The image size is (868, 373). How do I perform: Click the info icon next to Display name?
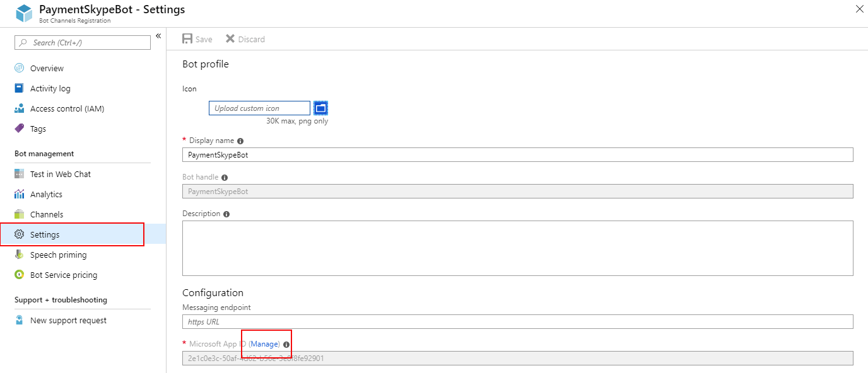240,141
